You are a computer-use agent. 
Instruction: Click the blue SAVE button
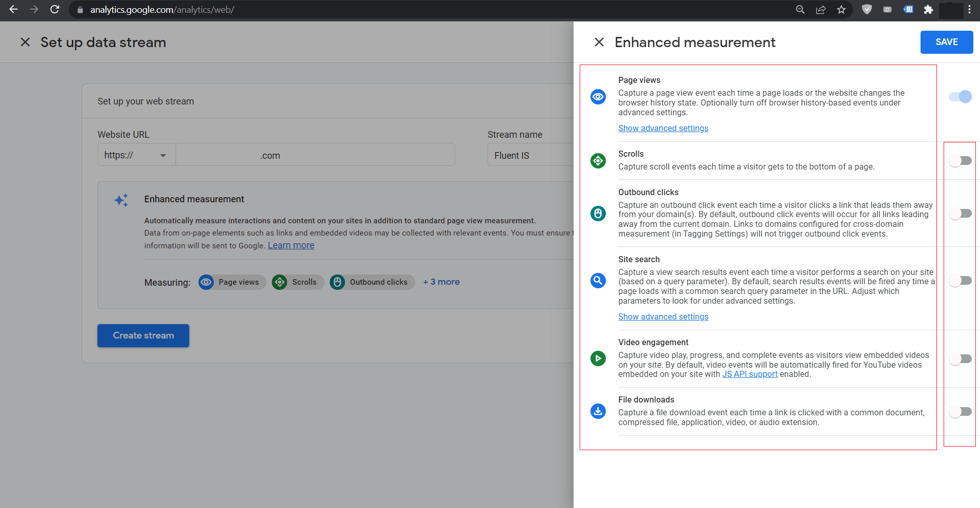(946, 42)
